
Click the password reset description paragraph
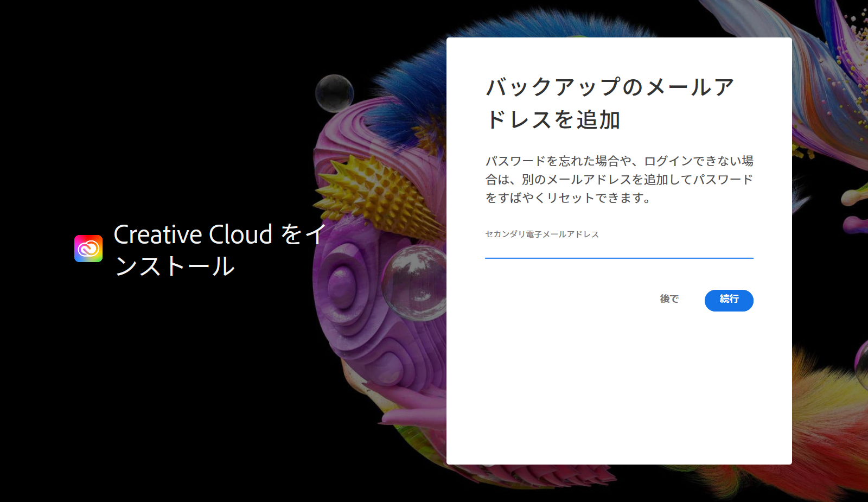pos(618,179)
